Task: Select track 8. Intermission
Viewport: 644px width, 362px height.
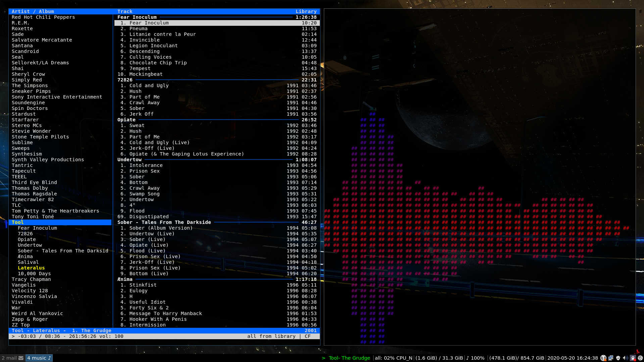Action: click(x=217, y=325)
